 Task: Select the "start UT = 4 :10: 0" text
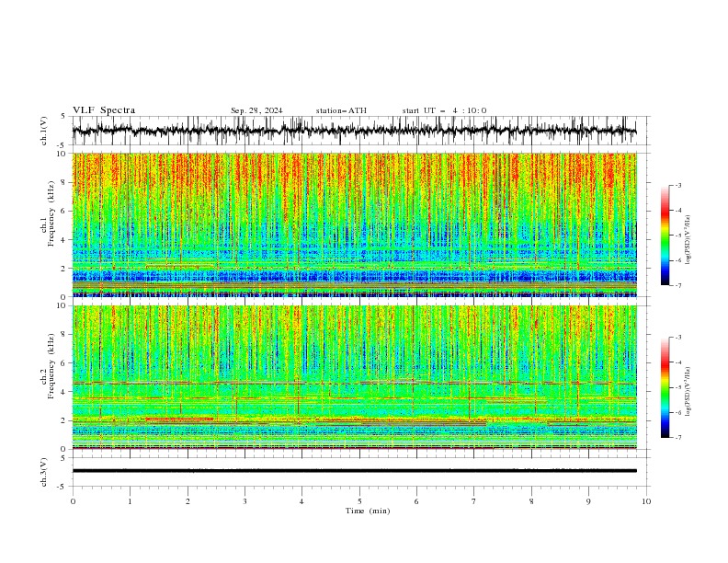[444, 110]
